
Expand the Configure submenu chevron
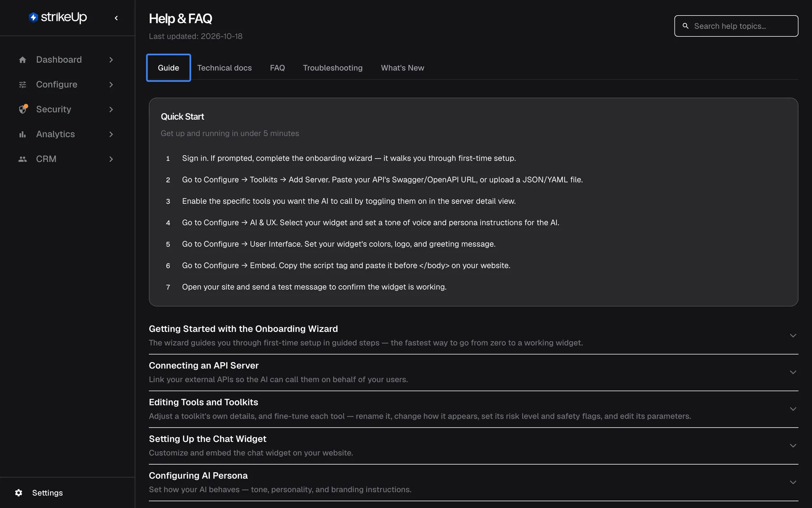pyautogui.click(x=111, y=84)
